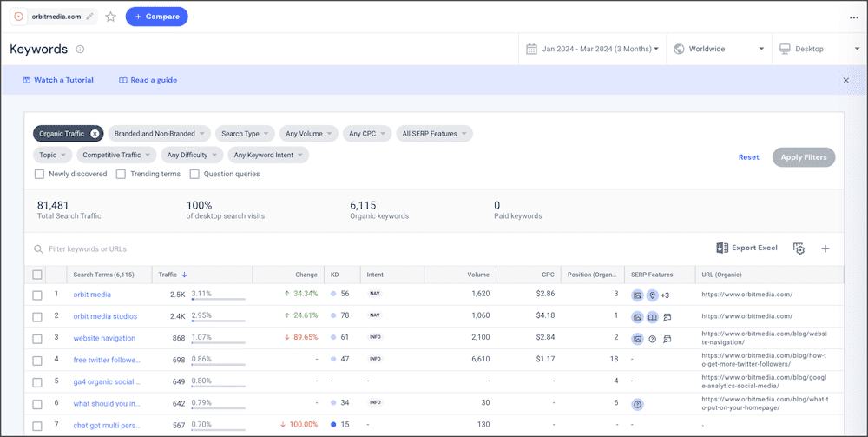
Task: Click chat SERP icon for orbit media studios row
Action: tap(667, 317)
